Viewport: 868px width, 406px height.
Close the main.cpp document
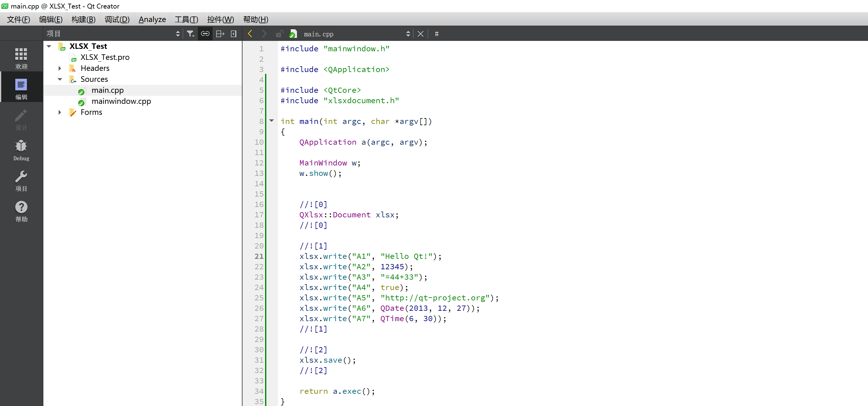coord(420,34)
